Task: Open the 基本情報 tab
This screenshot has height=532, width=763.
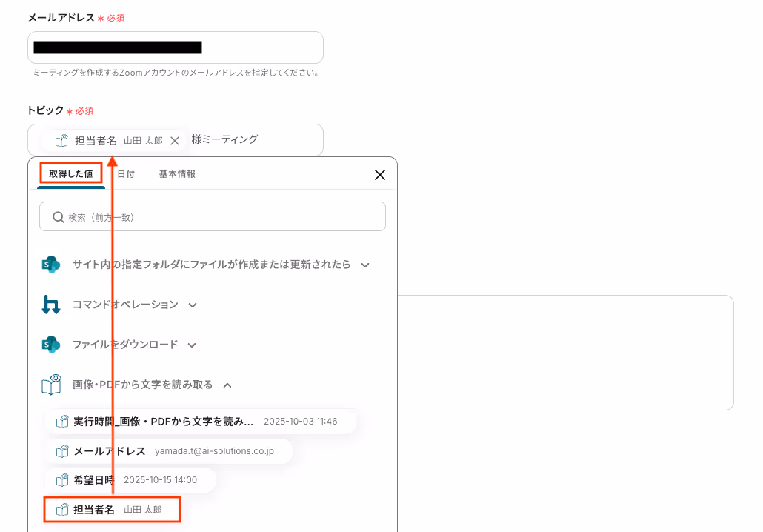Action: click(177, 174)
